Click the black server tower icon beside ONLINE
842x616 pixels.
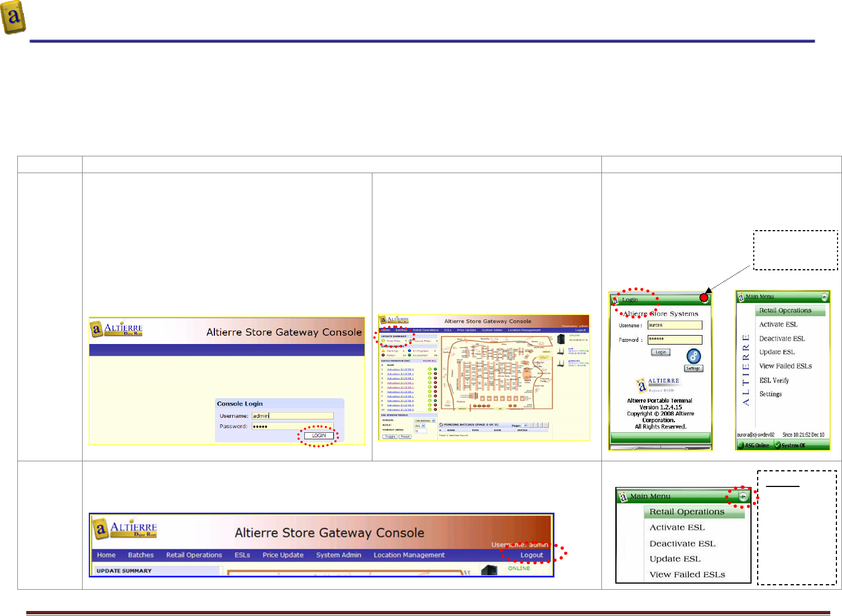pyautogui.click(x=561, y=339)
